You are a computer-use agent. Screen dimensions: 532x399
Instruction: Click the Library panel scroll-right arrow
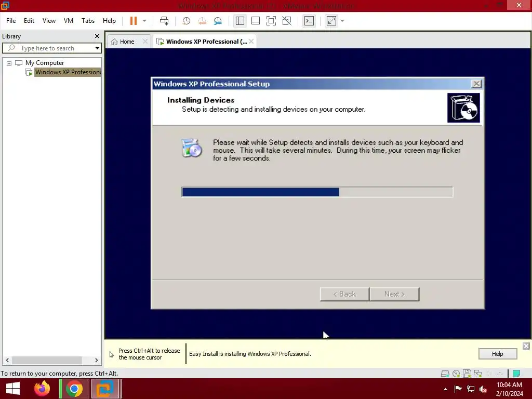tap(96, 360)
